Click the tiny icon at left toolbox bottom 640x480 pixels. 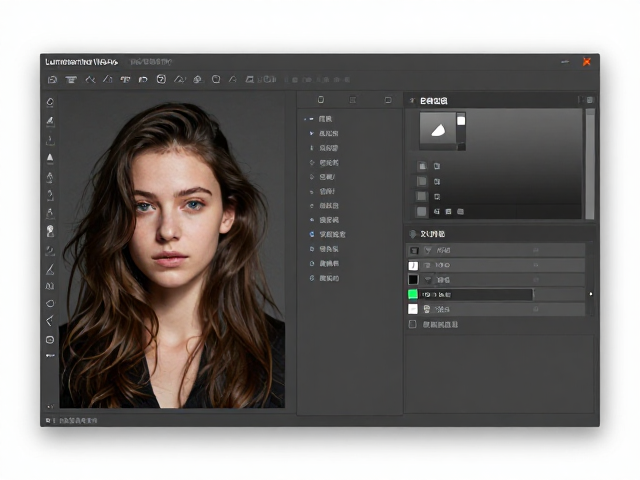click(x=50, y=406)
